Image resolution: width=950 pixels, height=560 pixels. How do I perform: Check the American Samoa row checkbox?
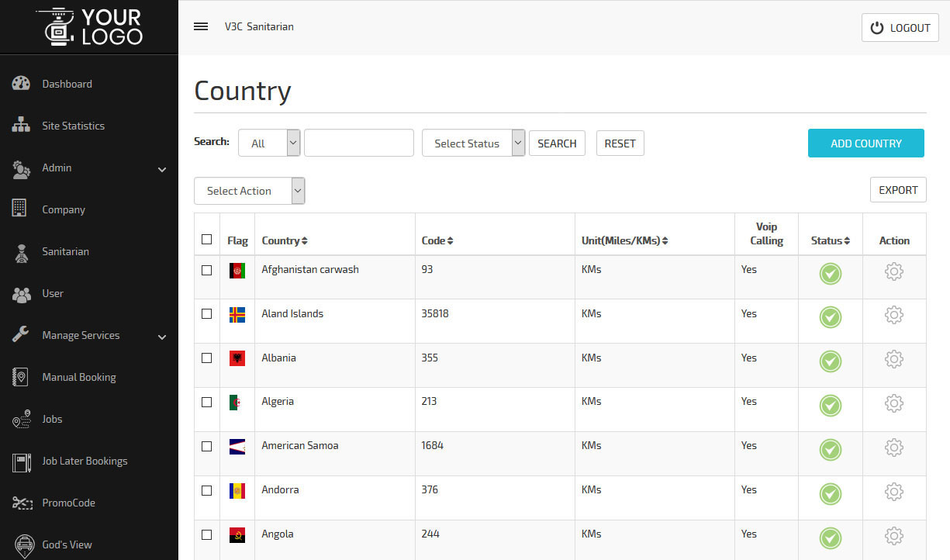[x=206, y=446]
